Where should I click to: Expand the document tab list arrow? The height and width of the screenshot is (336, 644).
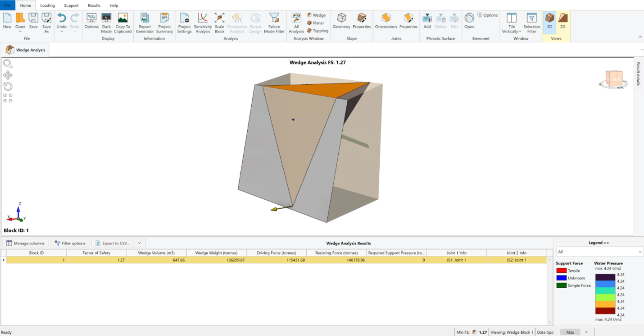[641, 50]
